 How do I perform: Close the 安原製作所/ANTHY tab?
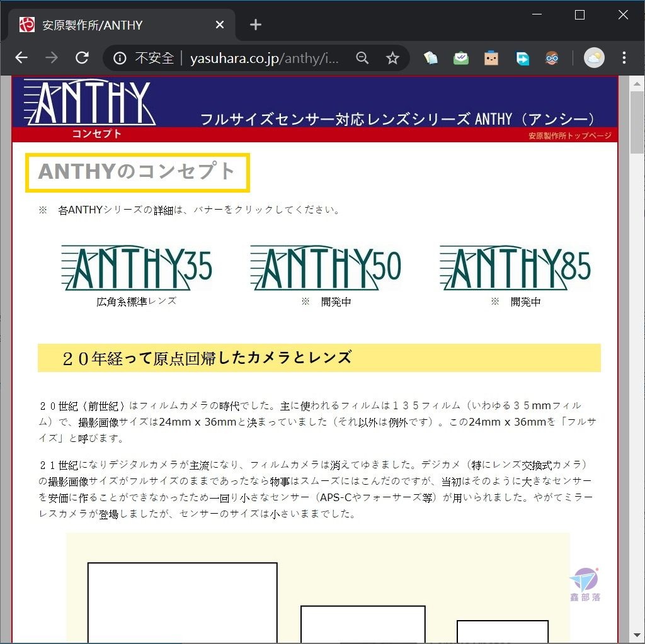click(220, 25)
